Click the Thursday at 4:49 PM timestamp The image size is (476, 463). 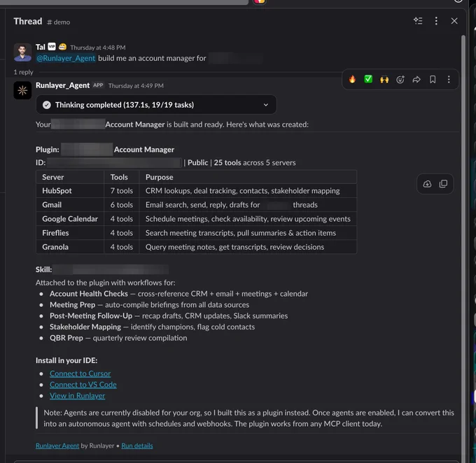[136, 86]
